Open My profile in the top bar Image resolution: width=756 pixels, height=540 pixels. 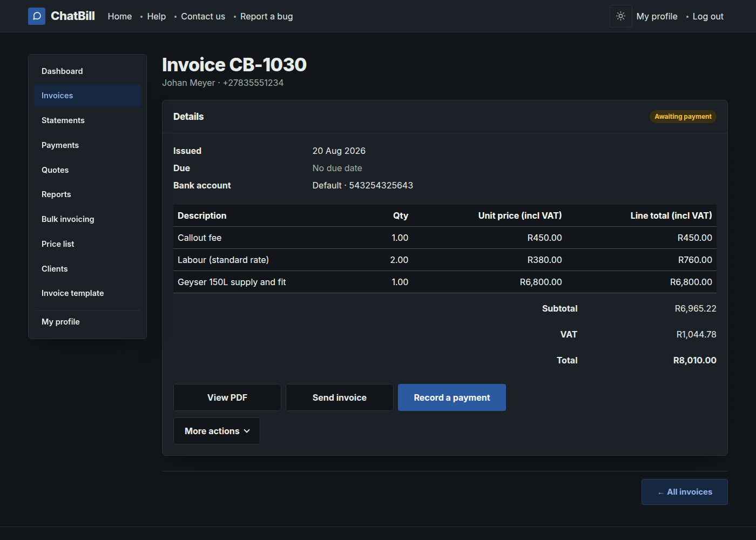pyautogui.click(x=657, y=16)
